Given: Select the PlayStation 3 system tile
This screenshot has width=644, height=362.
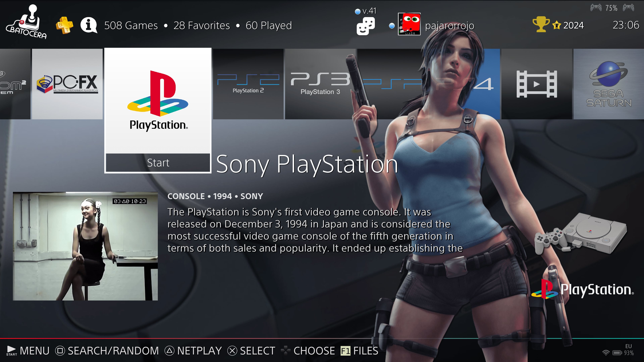Looking at the screenshot, I should tap(320, 84).
